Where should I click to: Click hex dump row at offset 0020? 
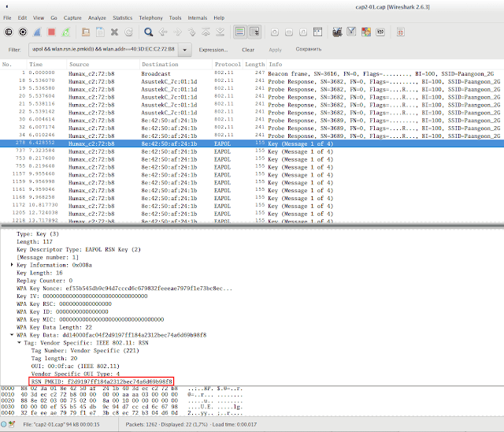tap(122, 400)
